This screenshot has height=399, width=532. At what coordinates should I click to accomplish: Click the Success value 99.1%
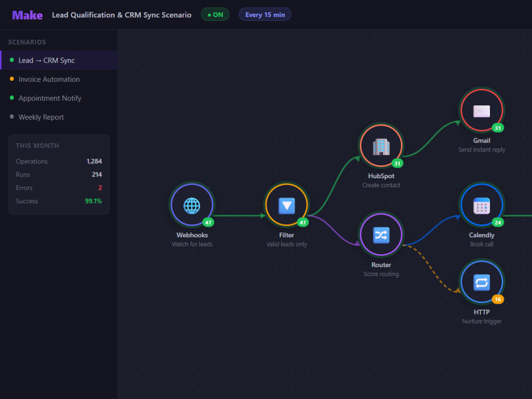pos(93,201)
